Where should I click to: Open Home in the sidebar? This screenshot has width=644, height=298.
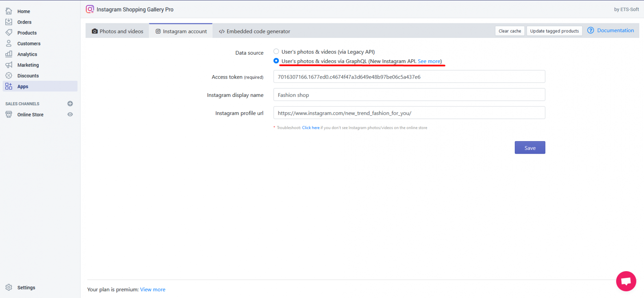point(24,11)
